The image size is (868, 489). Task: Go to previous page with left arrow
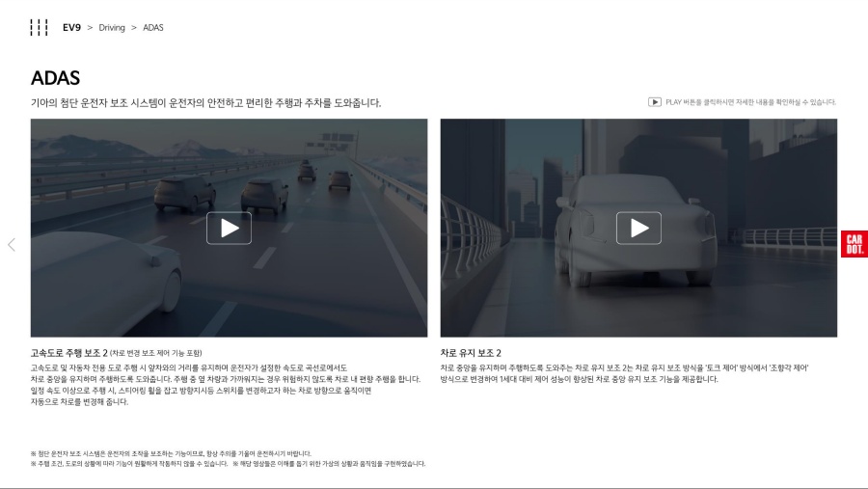click(12, 245)
